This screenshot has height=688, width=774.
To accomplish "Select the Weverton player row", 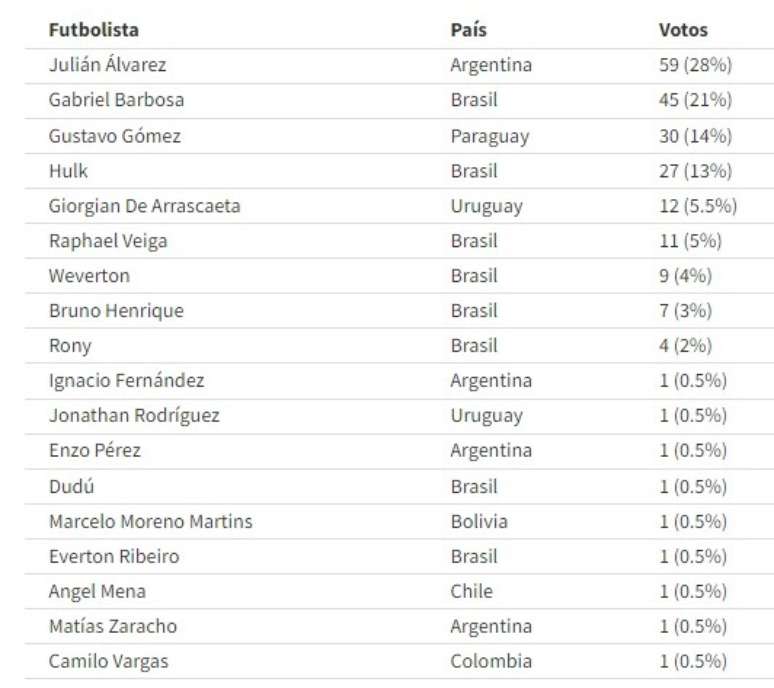I will (89, 276).
